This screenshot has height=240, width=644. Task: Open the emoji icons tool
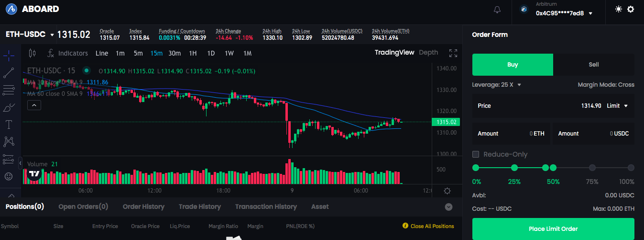9,176
